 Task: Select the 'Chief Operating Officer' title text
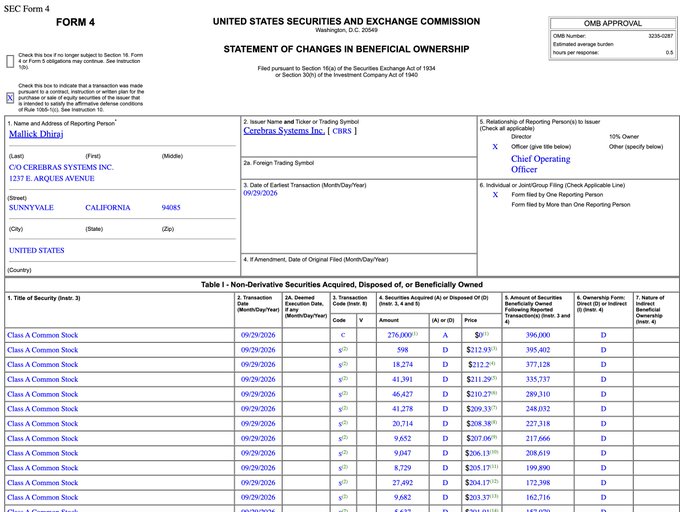point(540,164)
